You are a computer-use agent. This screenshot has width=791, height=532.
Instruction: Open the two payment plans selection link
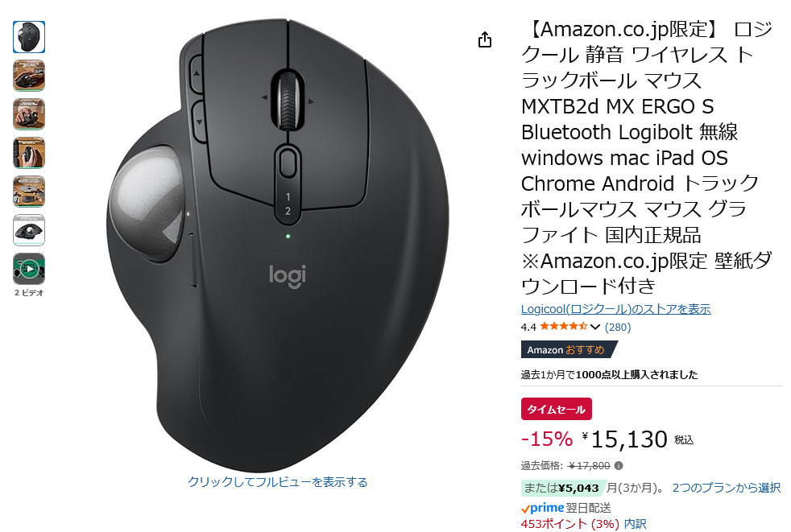pyautogui.click(x=727, y=488)
